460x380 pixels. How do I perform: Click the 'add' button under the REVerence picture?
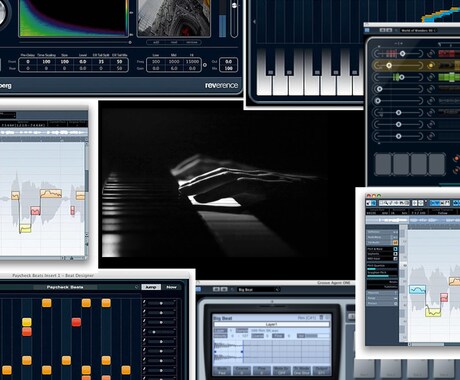click(156, 42)
